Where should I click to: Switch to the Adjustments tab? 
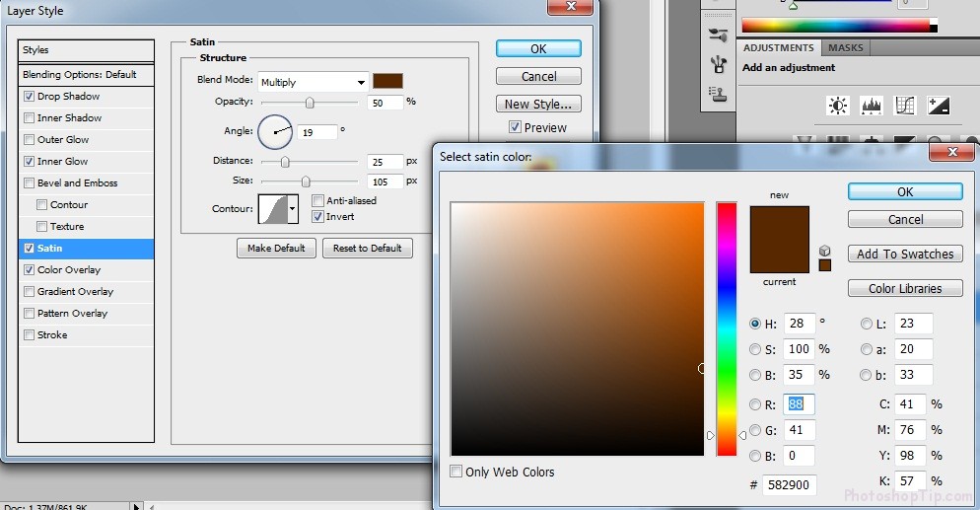(x=778, y=48)
